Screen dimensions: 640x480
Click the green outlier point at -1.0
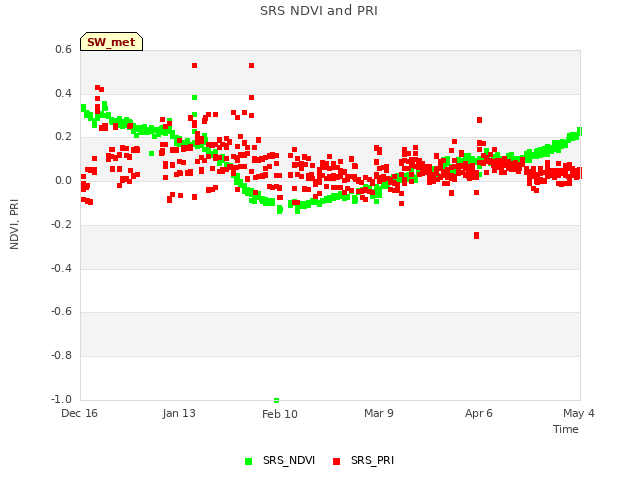276,400
